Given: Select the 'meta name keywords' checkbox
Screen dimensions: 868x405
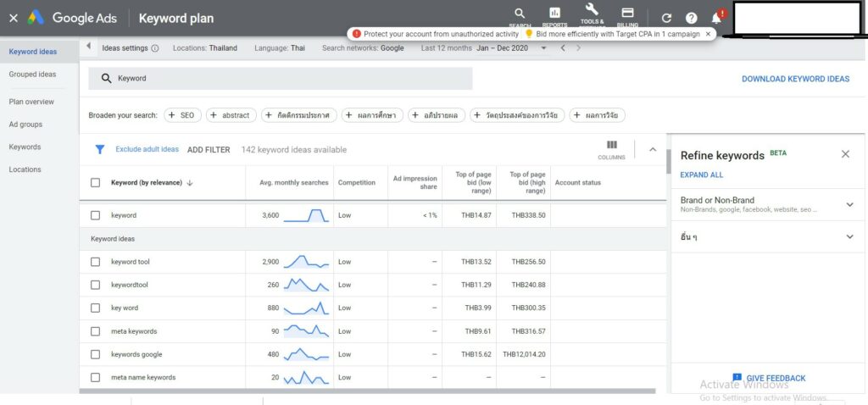Looking at the screenshot, I should pos(95,377).
